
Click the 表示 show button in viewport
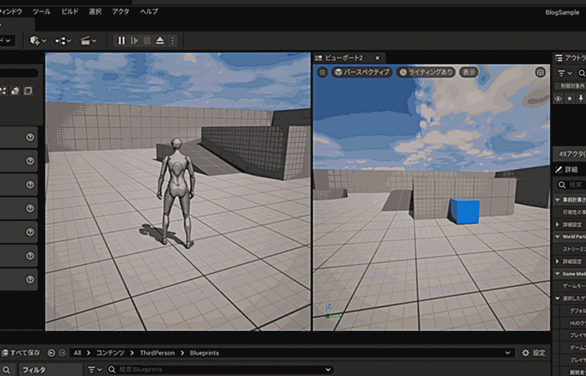pos(469,72)
